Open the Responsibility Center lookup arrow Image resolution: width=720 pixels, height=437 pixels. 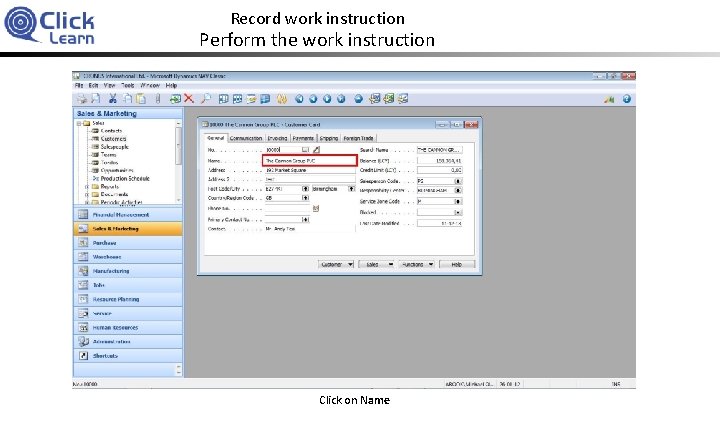click(458, 190)
